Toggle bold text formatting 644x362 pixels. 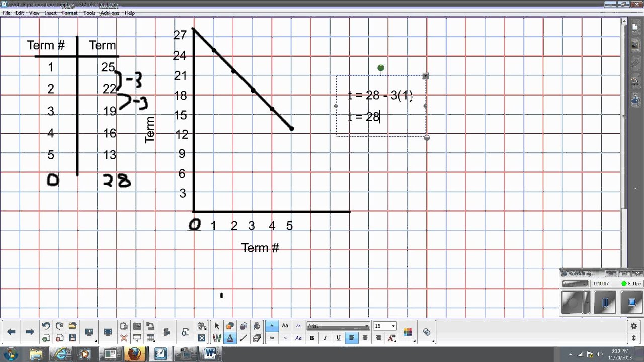312,338
